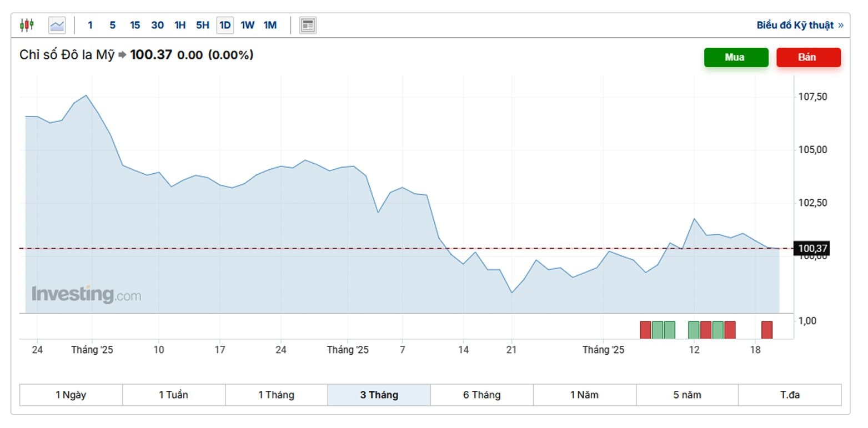Image resolution: width=868 pixels, height=428 pixels.
Task: Select the 1H interval
Action: [180, 24]
